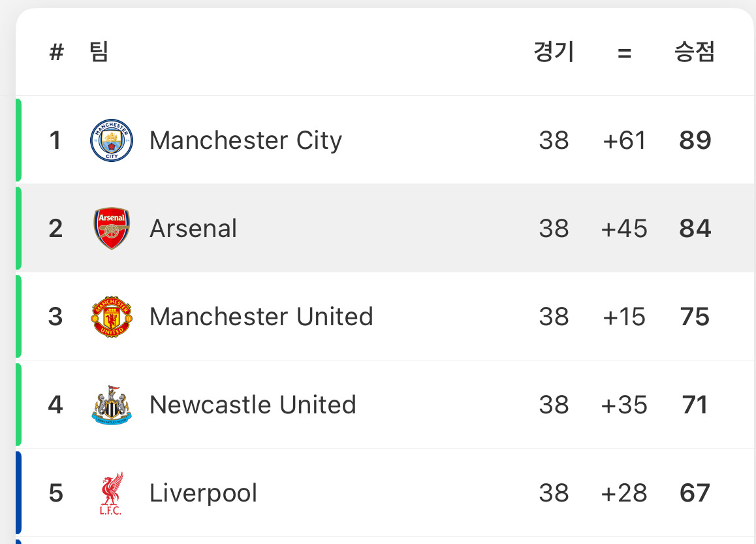Image resolution: width=756 pixels, height=544 pixels.
Task: Click the Arsenal club crest
Action: pos(112,229)
